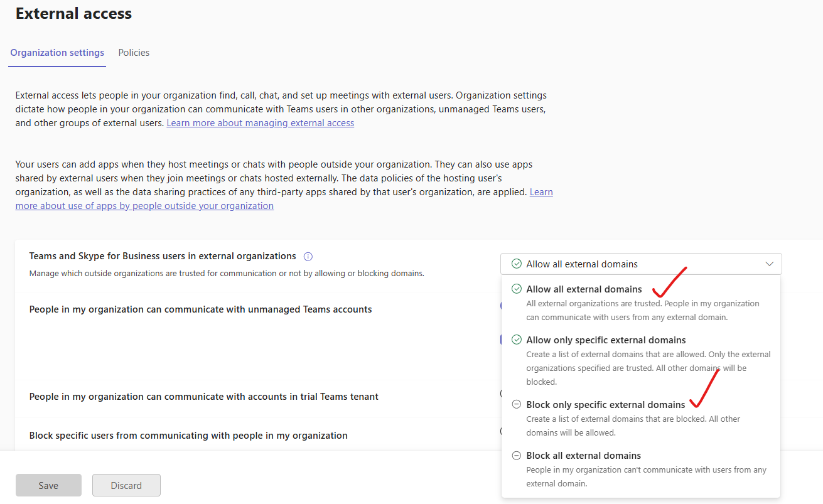Click the Block specific users from communicating label
823x504 pixels.
coord(188,435)
